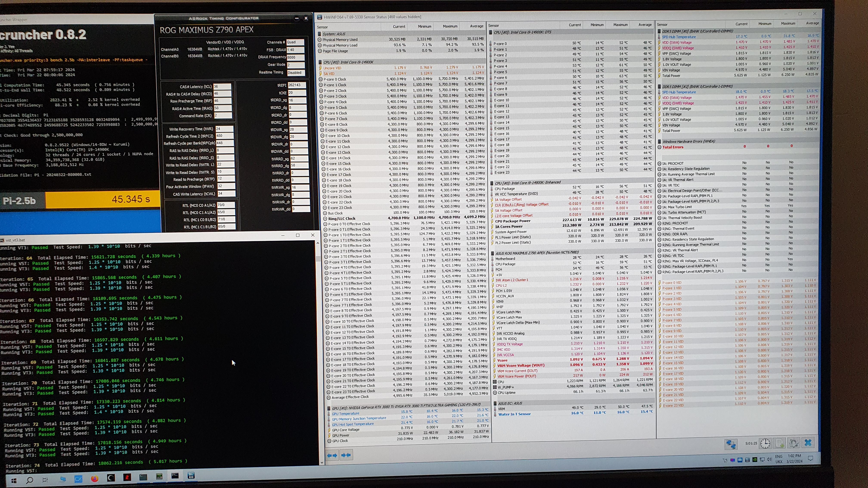Maximize the vst_vt3.bat console window
The height and width of the screenshot is (488, 868).
298,235
